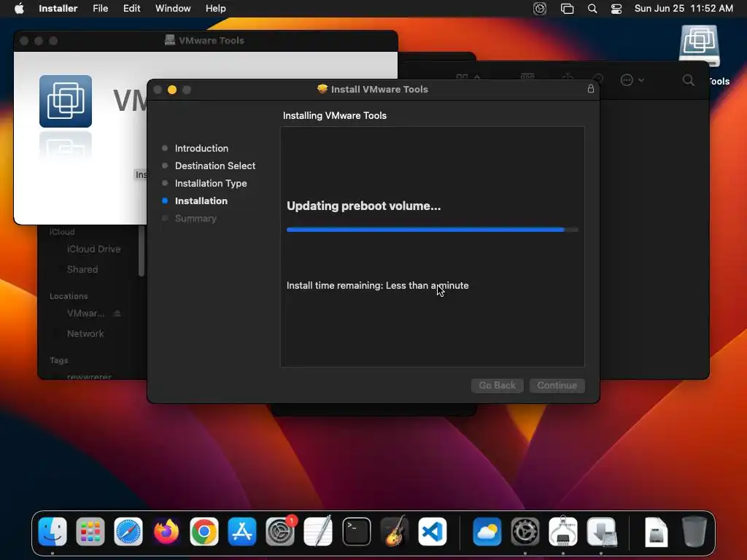Open System Information in the Dock
Image resolution: width=747 pixels, height=560 pixels.
563,532
